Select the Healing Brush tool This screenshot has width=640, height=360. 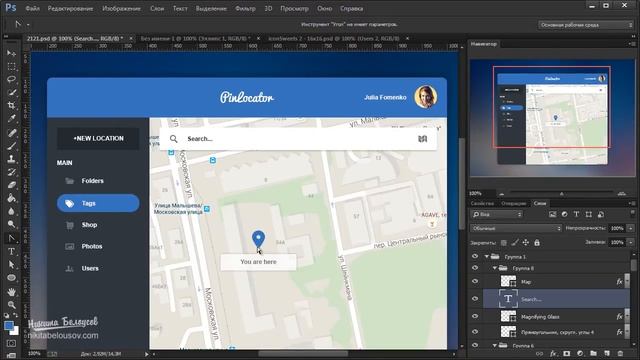pyautogui.click(x=11, y=133)
